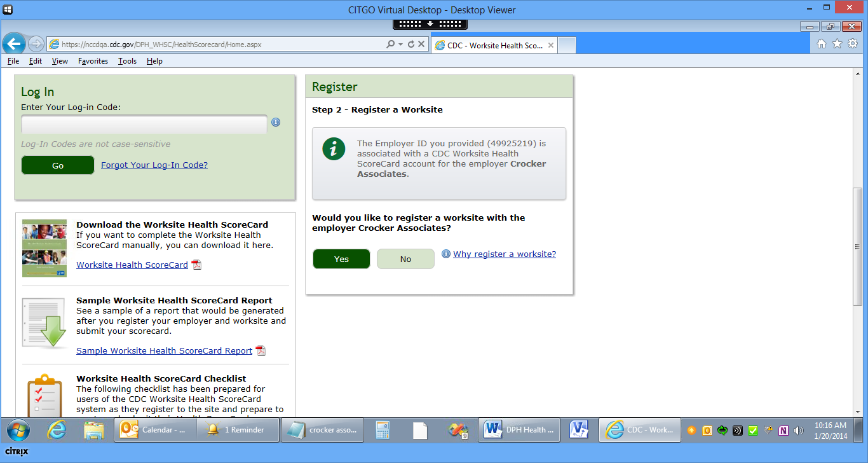
Task: Close the CDC Worksite Health ScoreCard tab
Action: click(550, 45)
